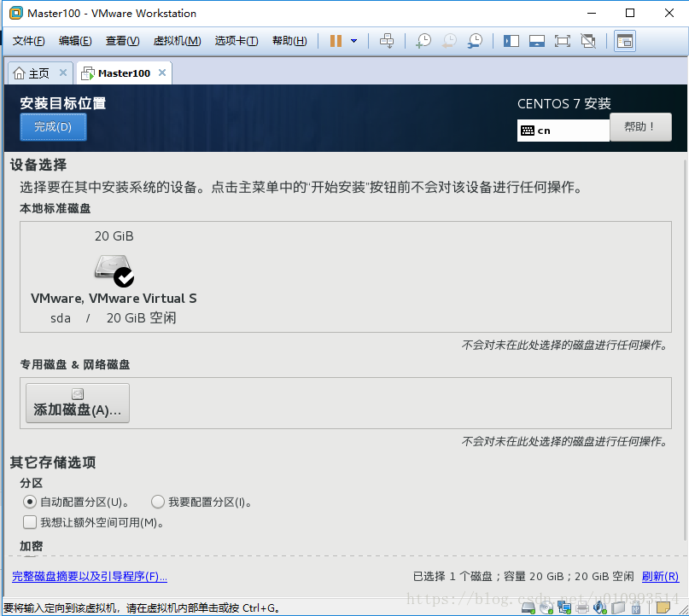Image resolution: width=689 pixels, height=616 pixels.
Task: Select 自动配置分区(U) radio option
Action: pos(75,502)
